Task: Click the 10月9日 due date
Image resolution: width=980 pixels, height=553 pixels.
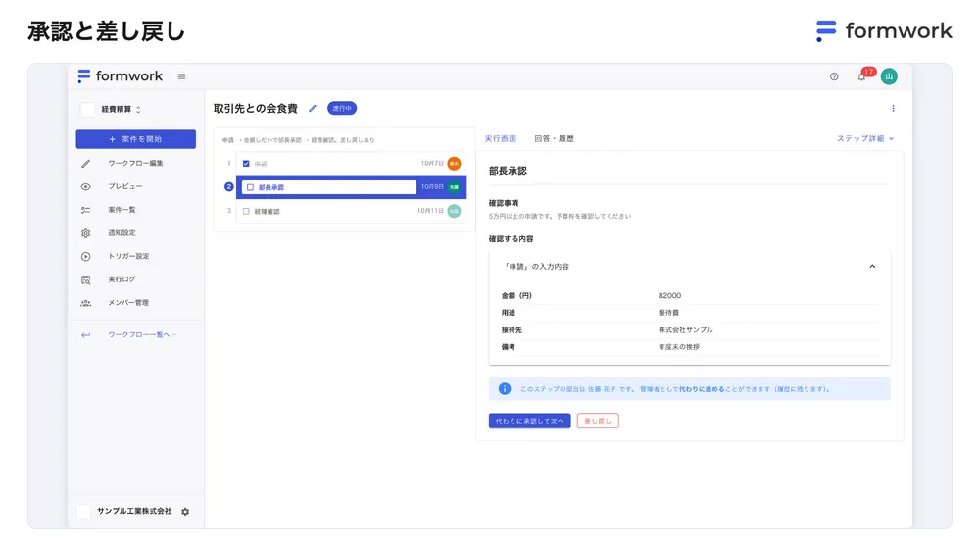Action: pyautogui.click(x=432, y=187)
